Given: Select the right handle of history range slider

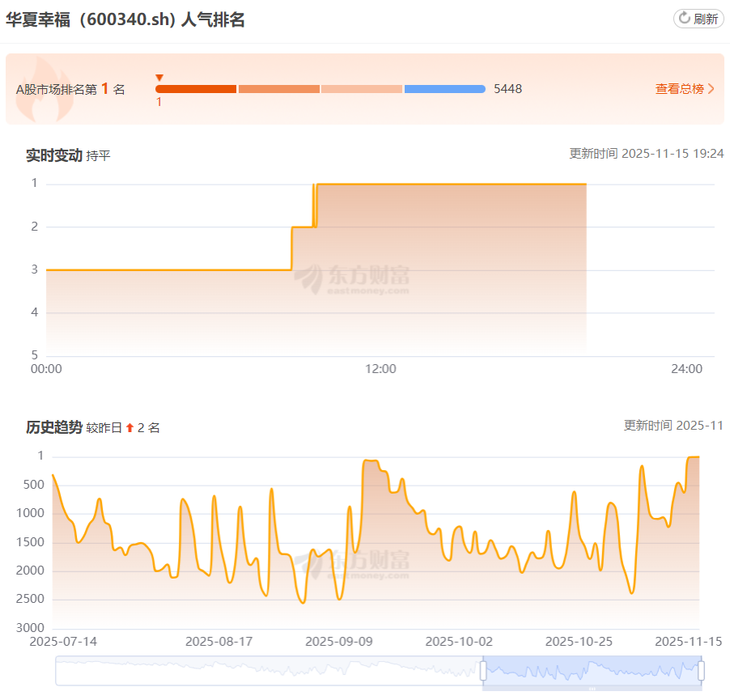Looking at the screenshot, I should coord(701,671).
